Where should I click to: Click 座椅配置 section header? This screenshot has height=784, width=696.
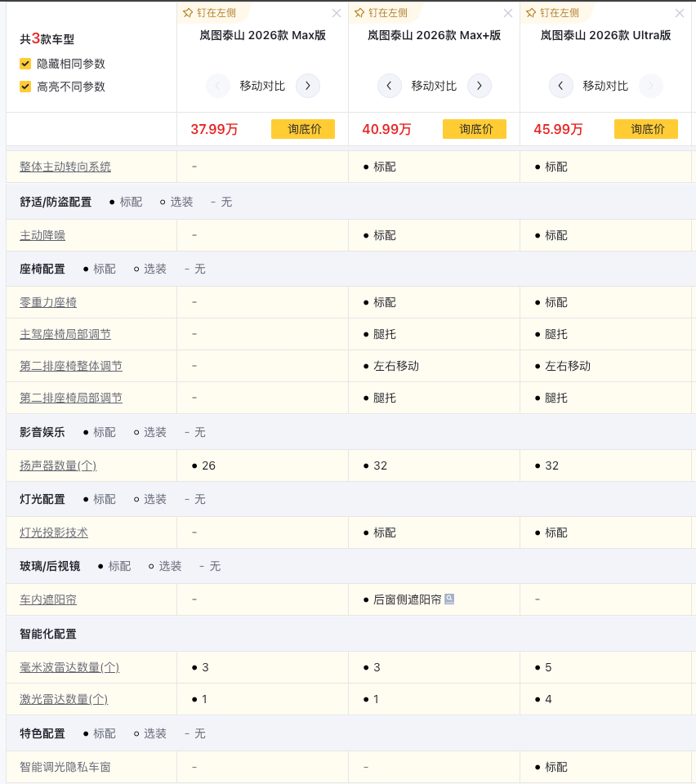(x=42, y=269)
